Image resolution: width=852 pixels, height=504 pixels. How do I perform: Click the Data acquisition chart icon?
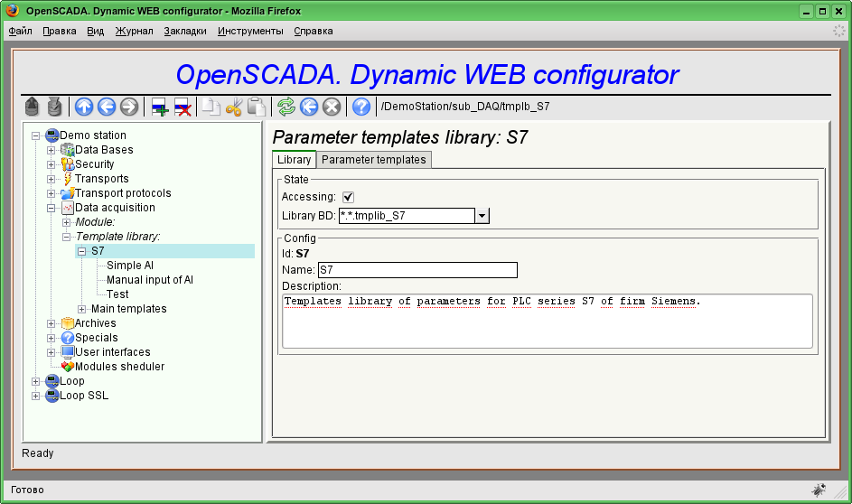click(68, 208)
